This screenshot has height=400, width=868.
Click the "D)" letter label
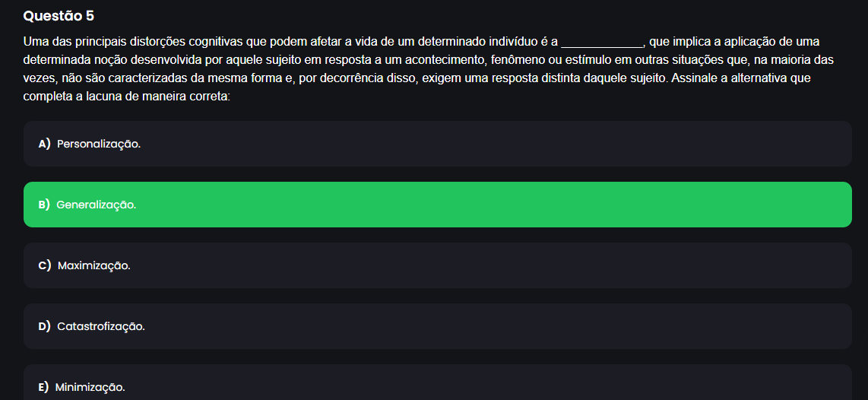coord(44,326)
